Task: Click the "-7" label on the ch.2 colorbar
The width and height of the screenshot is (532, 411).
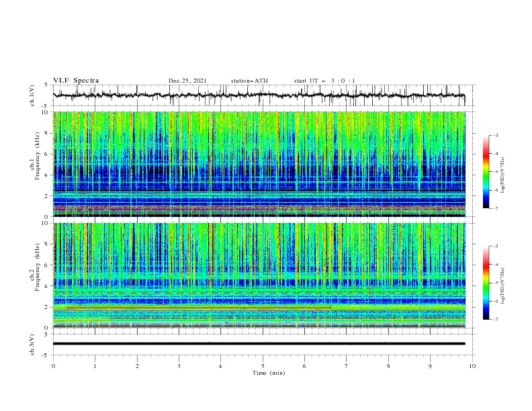Action: tap(495, 320)
